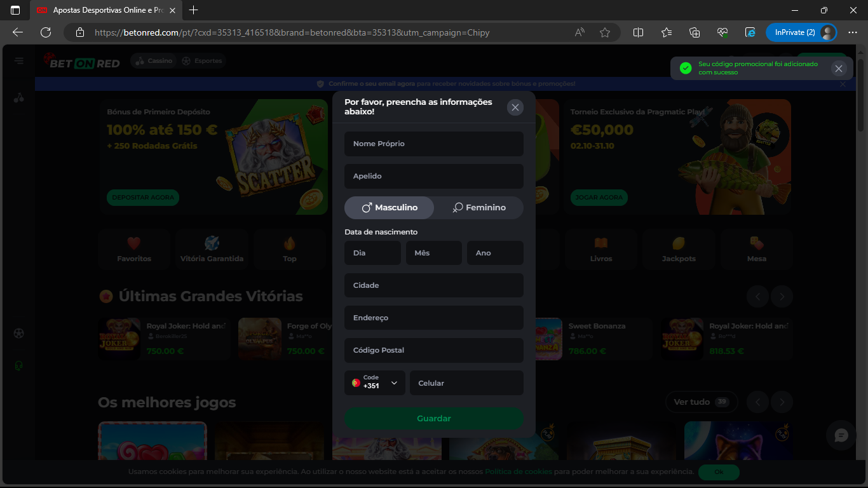Image resolution: width=868 pixels, height=488 pixels.
Task: Open a new browser tab
Action: point(194,10)
